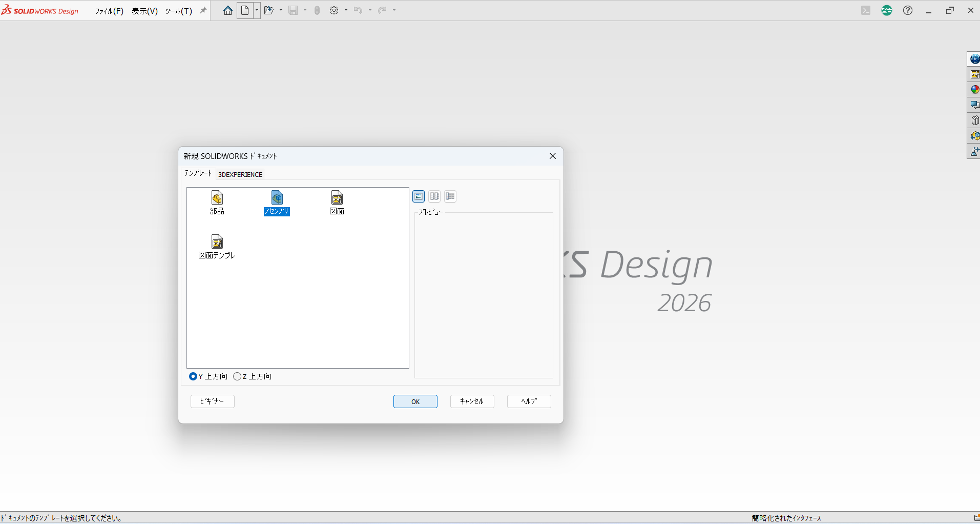The width and height of the screenshot is (980, 524).
Task: Switch to details list view
Action: click(x=450, y=196)
